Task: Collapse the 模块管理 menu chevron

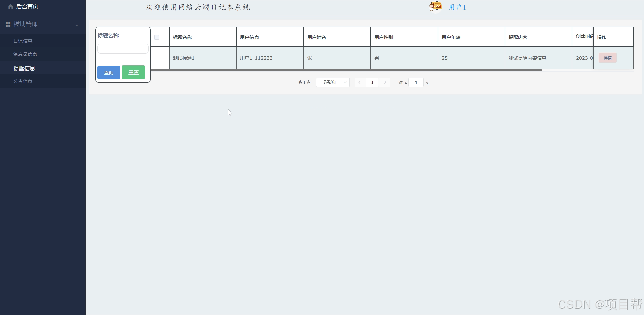Action: click(77, 25)
